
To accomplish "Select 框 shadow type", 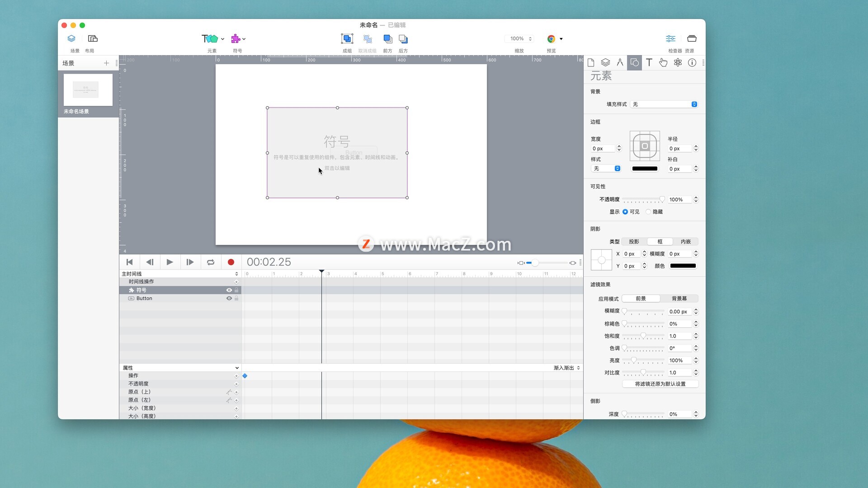I will [x=660, y=242].
